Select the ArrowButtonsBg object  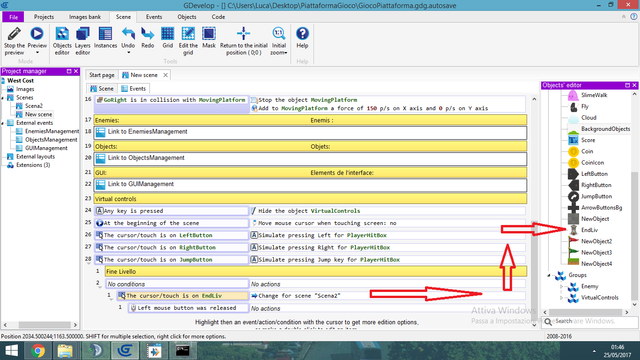coord(602,208)
